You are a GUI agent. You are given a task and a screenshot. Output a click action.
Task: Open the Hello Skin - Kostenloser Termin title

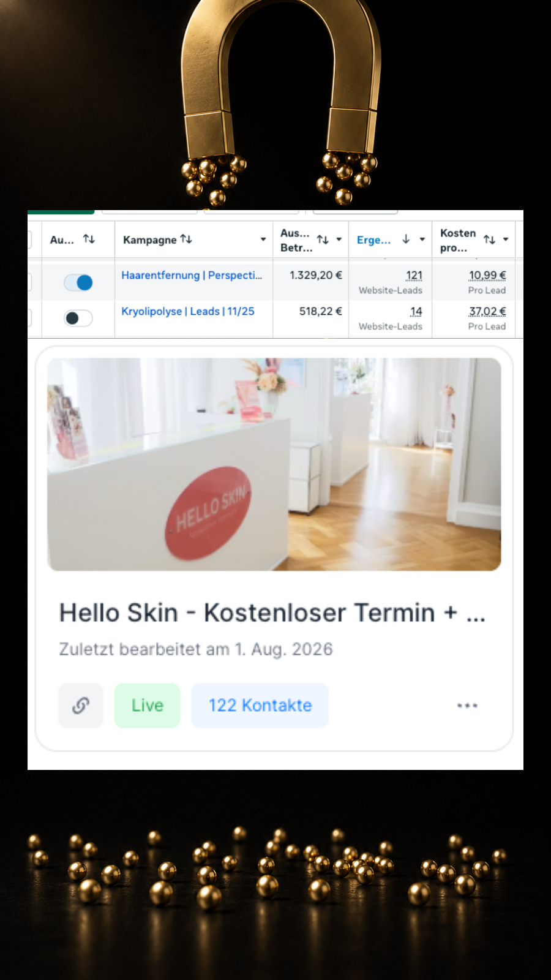coord(272,612)
